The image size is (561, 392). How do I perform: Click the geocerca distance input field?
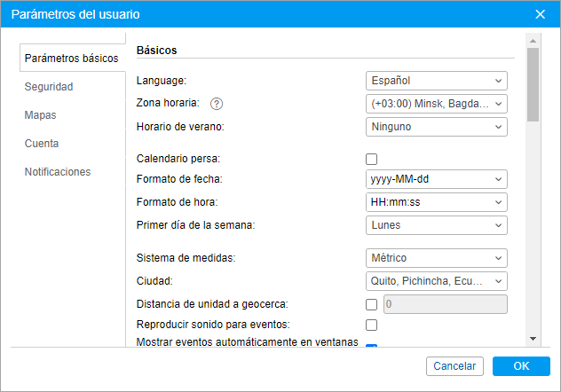[x=446, y=304]
